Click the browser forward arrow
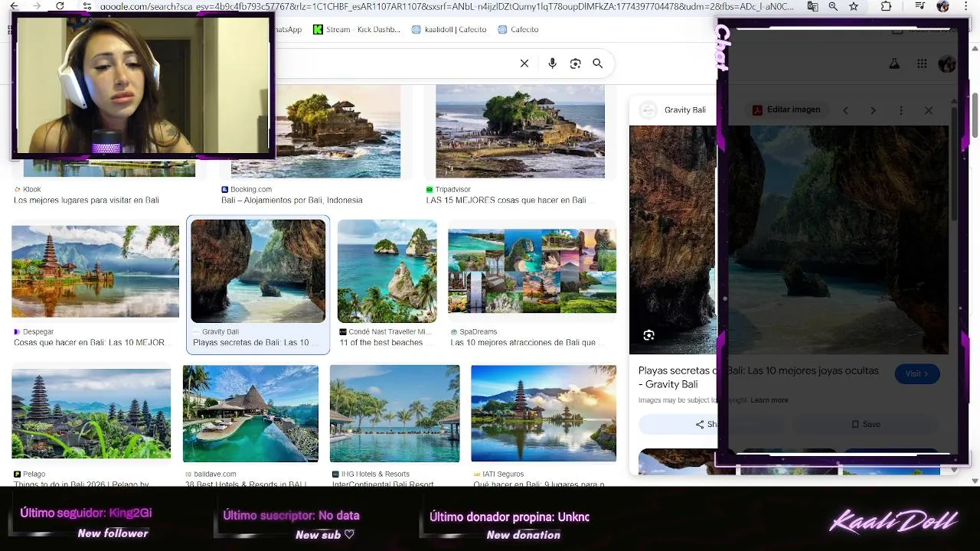This screenshot has height=551, width=980. pyautogui.click(x=38, y=6)
